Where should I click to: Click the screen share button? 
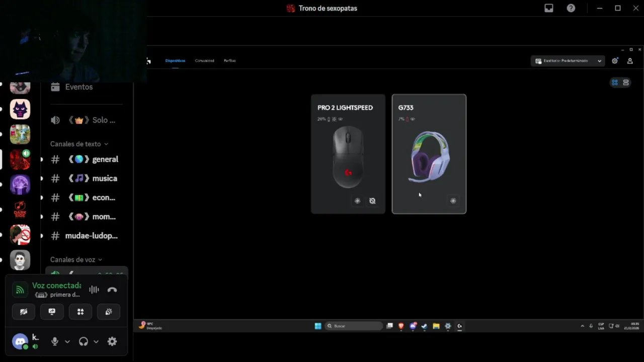click(52, 312)
